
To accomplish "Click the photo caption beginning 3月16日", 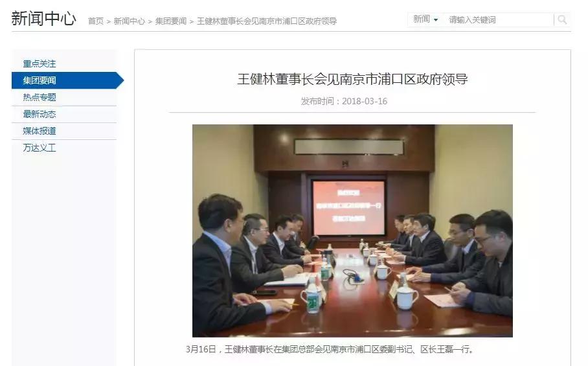I will click(x=331, y=350).
